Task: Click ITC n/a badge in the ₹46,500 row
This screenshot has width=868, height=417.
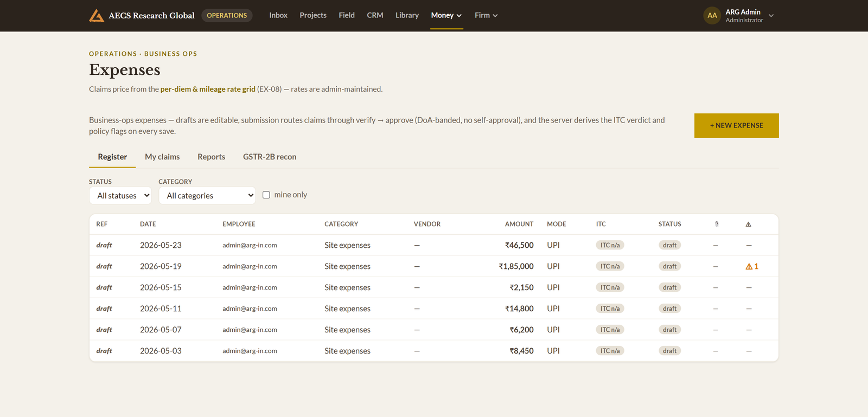Action: pyautogui.click(x=610, y=245)
